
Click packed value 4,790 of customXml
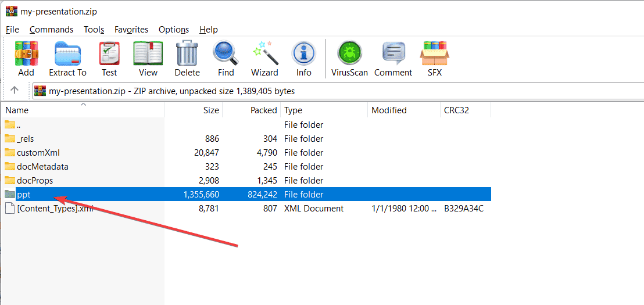tap(266, 153)
